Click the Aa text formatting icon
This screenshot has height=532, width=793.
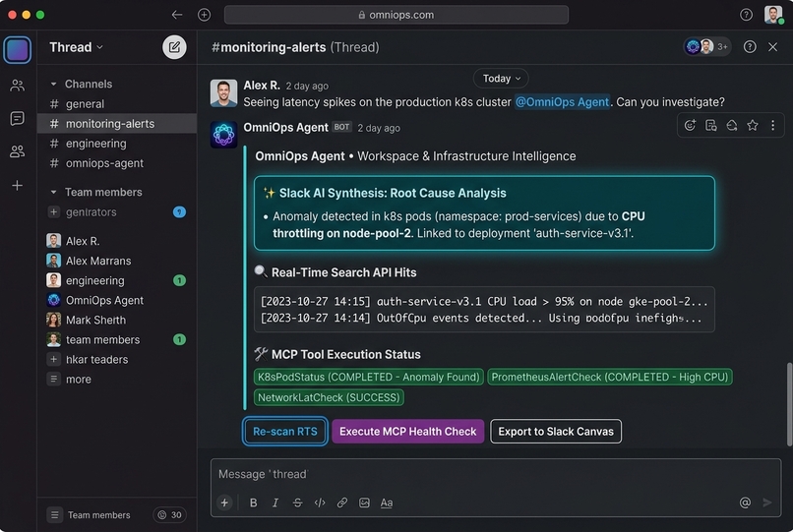pyautogui.click(x=387, y=502)
